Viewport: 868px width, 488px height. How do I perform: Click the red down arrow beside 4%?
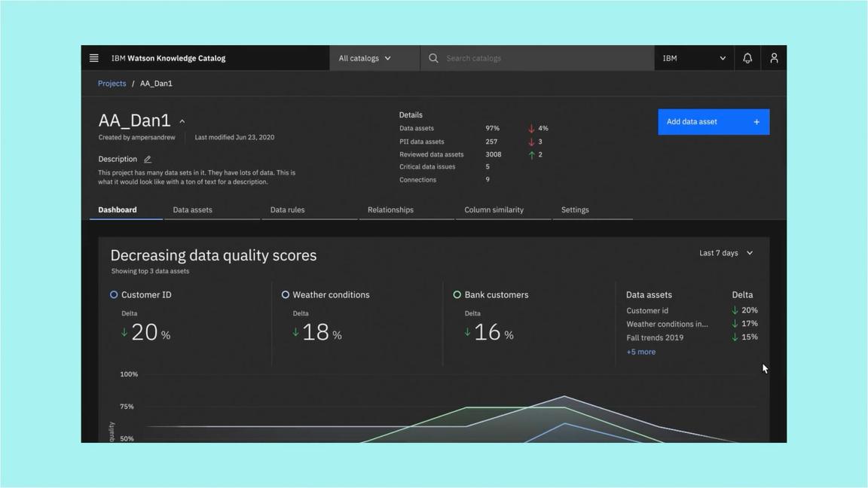coord(531,129)
